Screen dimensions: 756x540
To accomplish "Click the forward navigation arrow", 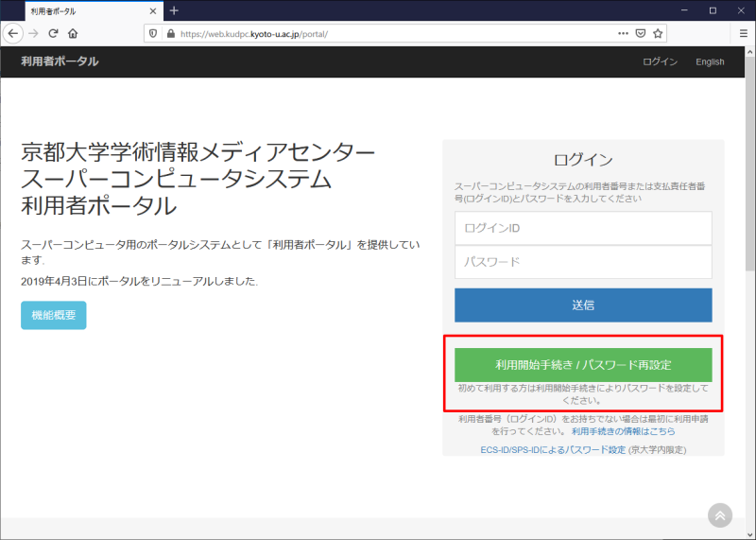I will click(33, 33).
